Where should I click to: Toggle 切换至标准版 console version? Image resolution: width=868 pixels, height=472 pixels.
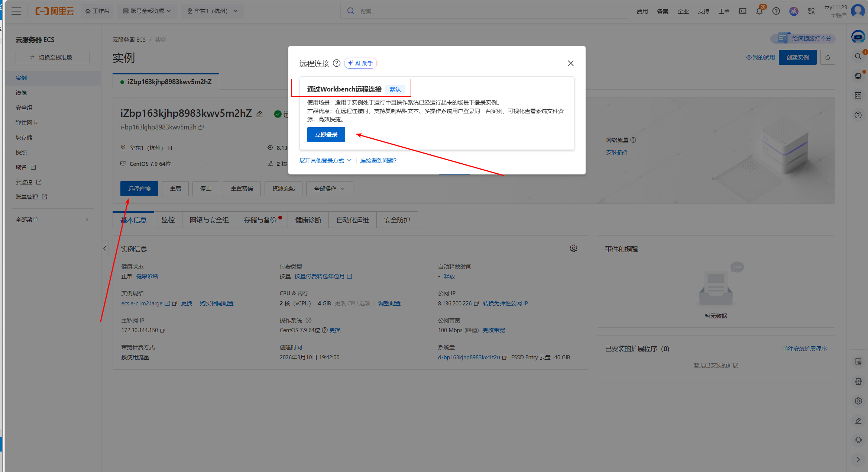tap(52, 57)
